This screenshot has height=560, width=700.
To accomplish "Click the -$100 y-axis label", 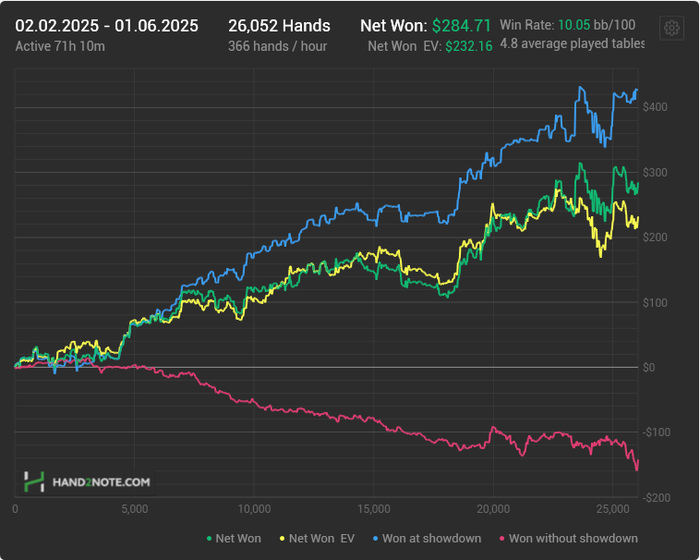I will tap(656, 432).
